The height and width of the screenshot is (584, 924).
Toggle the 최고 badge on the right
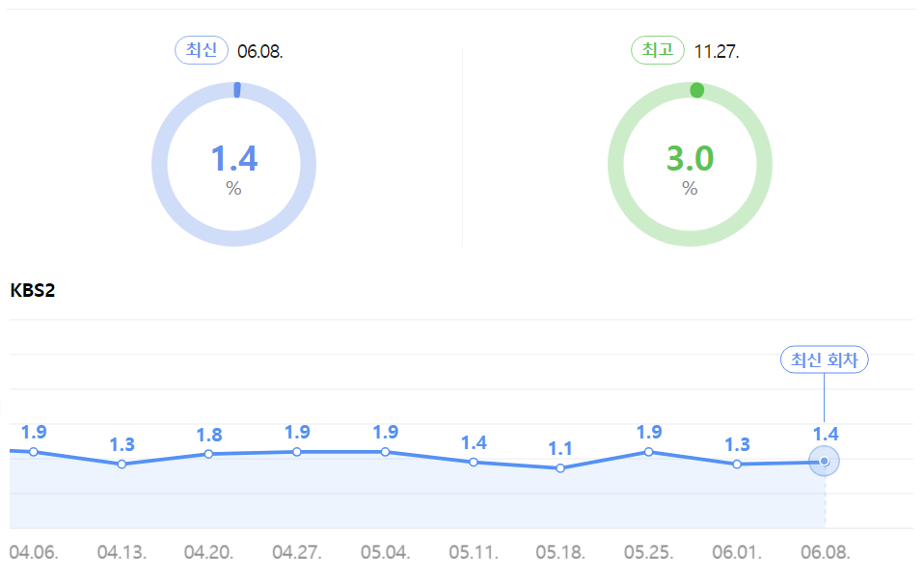point(657,49)
